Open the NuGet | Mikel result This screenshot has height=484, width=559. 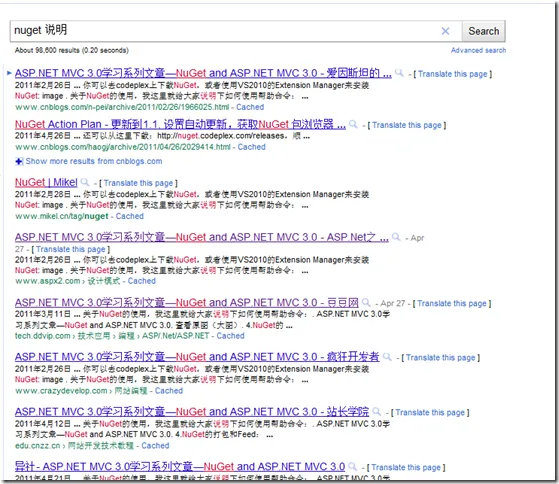(46, 182)
